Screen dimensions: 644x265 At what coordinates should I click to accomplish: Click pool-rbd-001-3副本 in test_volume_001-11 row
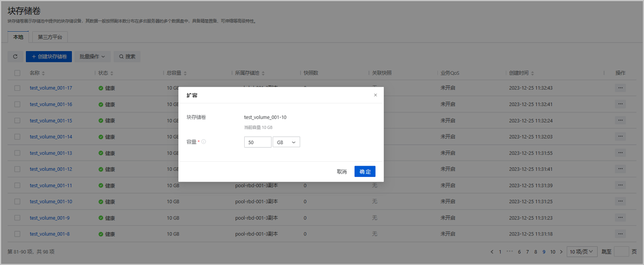255,185
